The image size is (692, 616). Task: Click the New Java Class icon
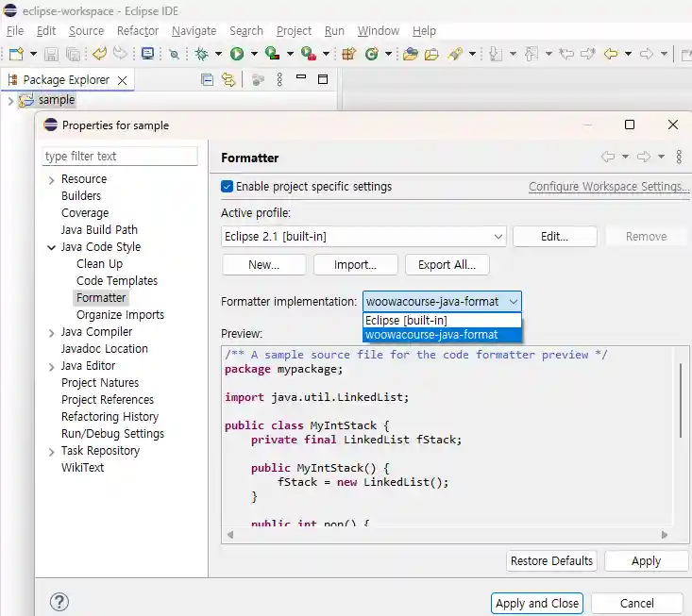[x=372, y=54]
